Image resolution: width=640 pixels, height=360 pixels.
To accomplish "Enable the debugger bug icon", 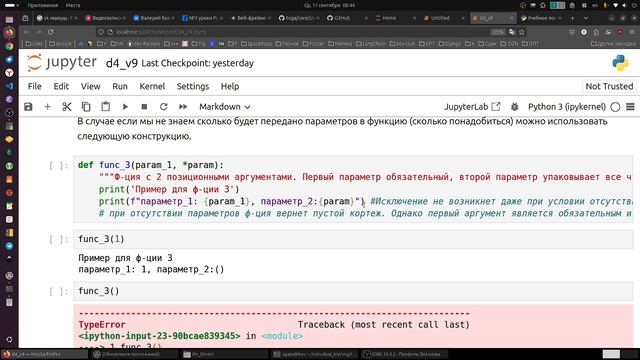I will (x=514, y=107).
